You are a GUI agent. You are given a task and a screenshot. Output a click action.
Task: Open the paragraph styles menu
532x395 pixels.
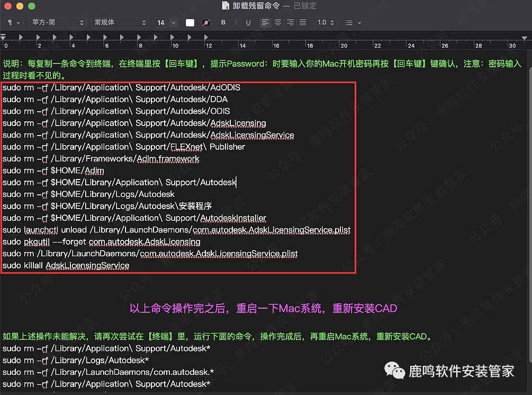tap(13, 23)
